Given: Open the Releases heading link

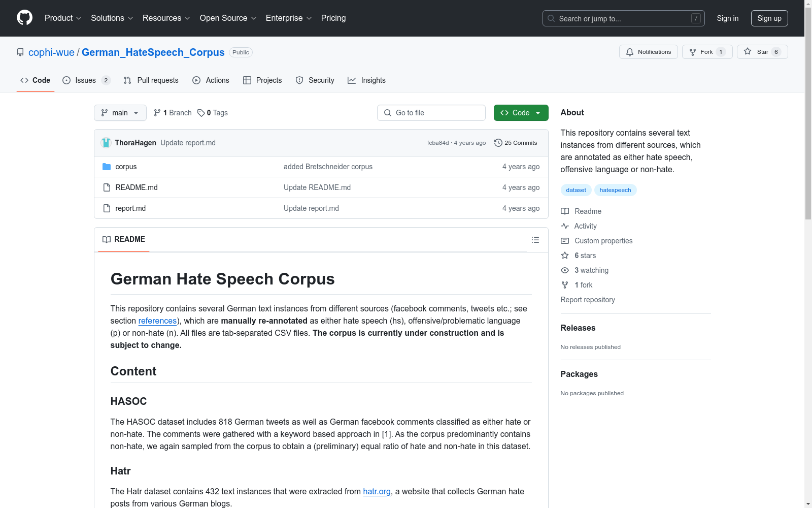Looking at the screenshot, I should (578, 328).
